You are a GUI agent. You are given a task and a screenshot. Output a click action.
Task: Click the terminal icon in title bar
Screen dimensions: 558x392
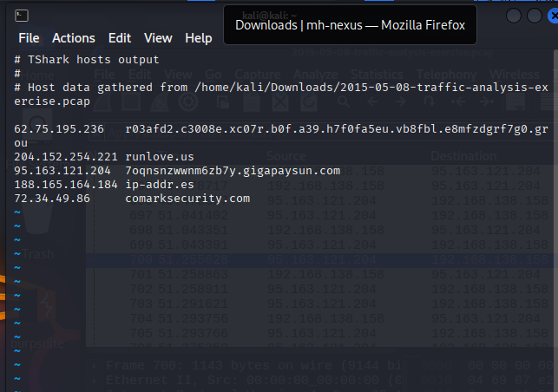(23, 16)
